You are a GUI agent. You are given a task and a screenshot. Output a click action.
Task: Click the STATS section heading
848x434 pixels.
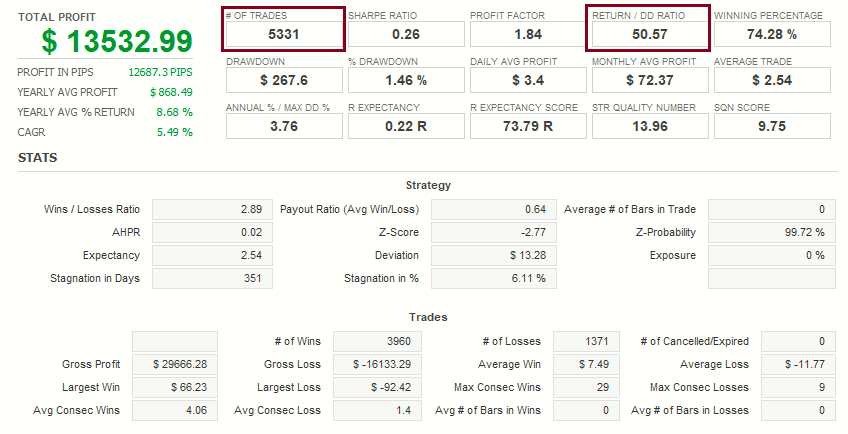(x=38, y=158)
